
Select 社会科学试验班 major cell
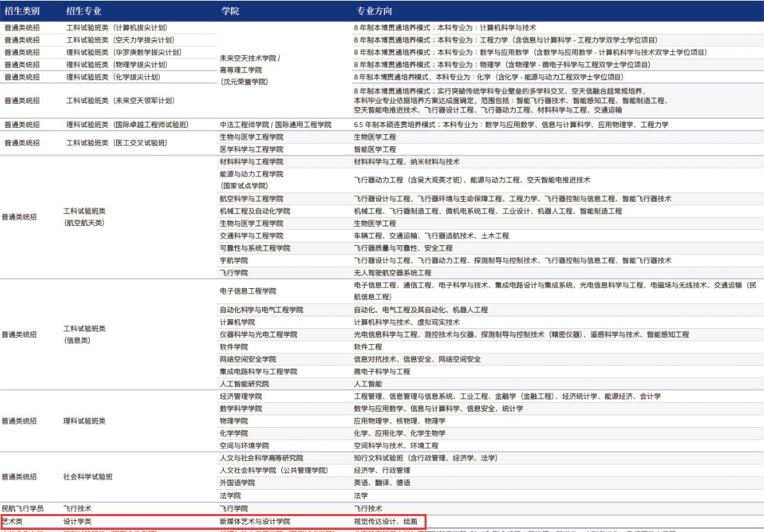(88, 477)
